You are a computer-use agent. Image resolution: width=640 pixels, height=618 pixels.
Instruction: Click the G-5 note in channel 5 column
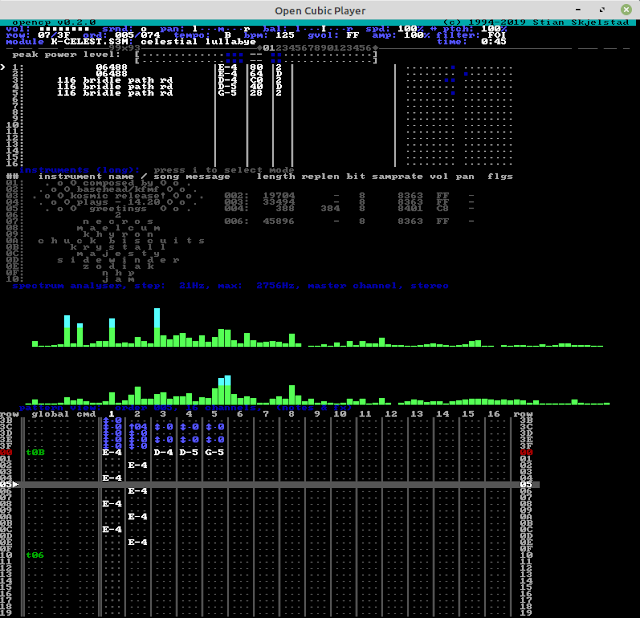[215, 452]
